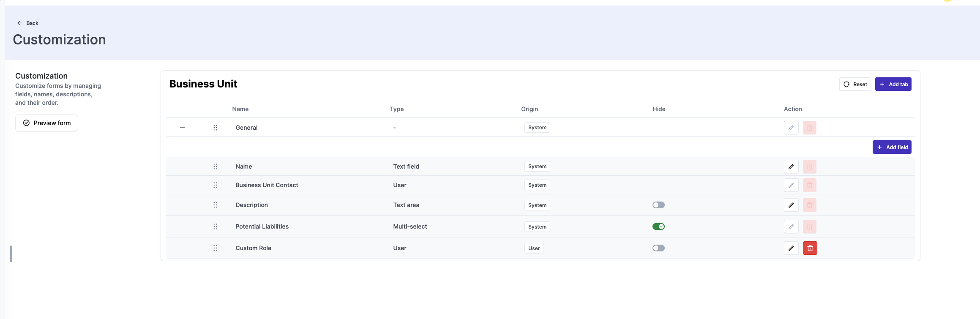Delete the Custom Role field

coord(810,248)
